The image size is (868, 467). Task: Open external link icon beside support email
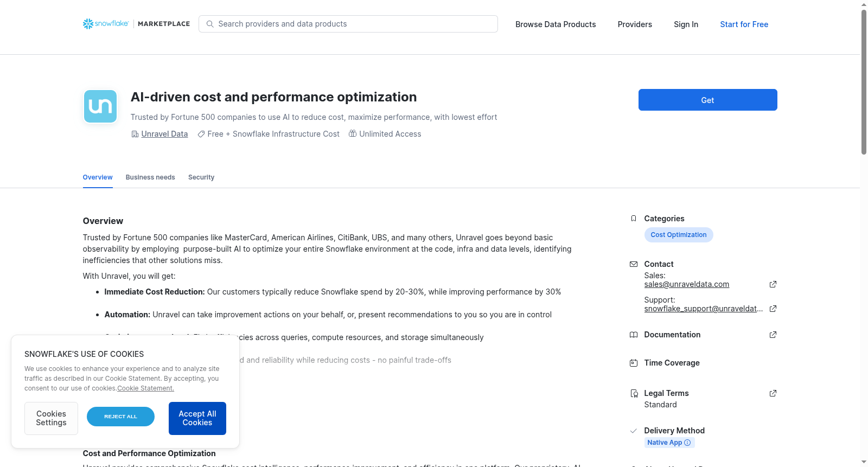coord(773,309)
